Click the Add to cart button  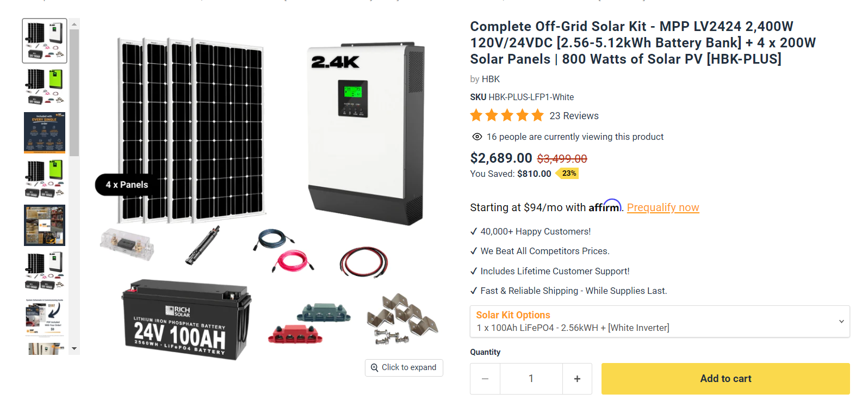coord(725,378)
